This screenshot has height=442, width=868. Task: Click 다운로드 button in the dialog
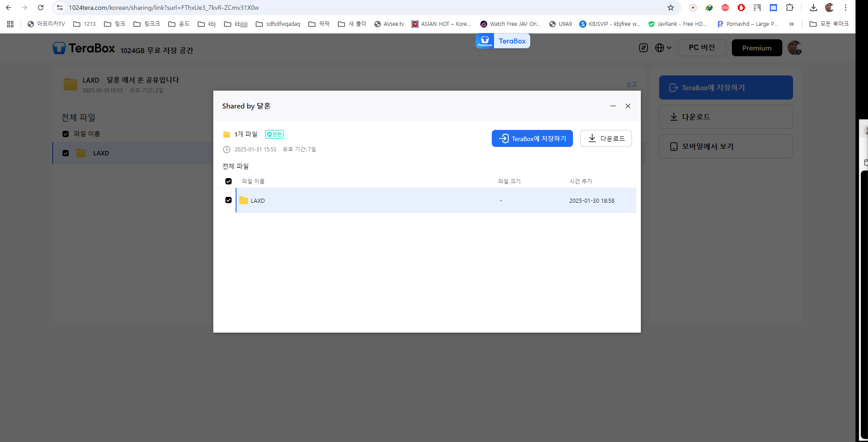point(606,138)
